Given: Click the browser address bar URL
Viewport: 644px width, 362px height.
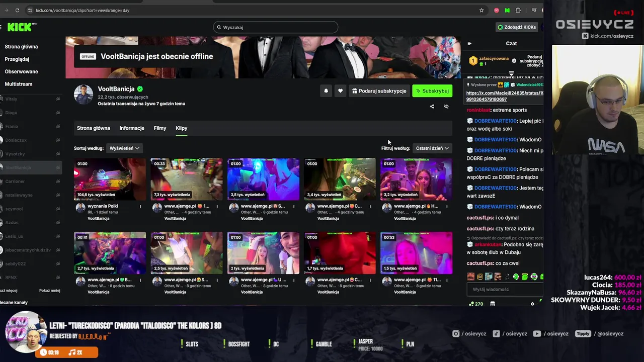Looking at the screenshot, I should point(83,10).
